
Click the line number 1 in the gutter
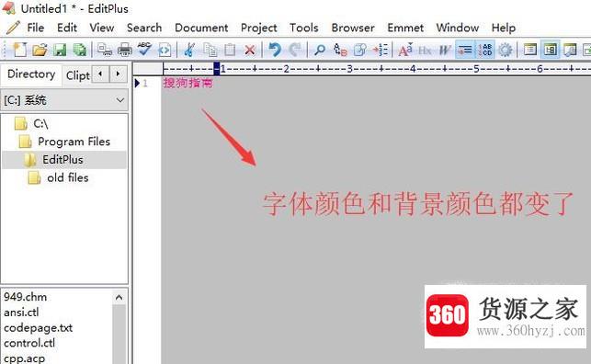[x=145, y=84]
